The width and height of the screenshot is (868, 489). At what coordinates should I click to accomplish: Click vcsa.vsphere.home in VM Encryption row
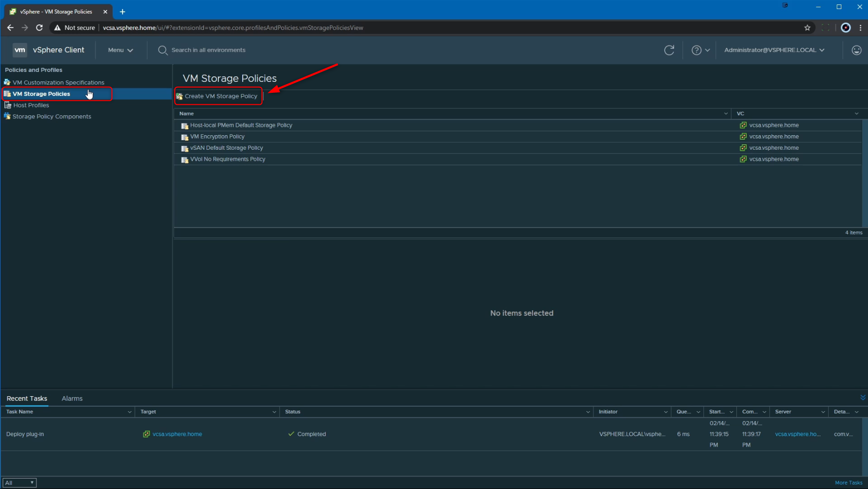pos(774,136)
